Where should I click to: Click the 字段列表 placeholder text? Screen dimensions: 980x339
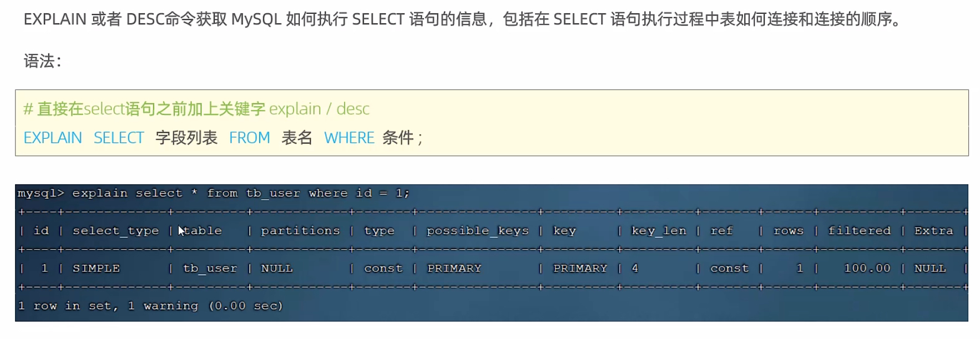(x=186, y=138)
